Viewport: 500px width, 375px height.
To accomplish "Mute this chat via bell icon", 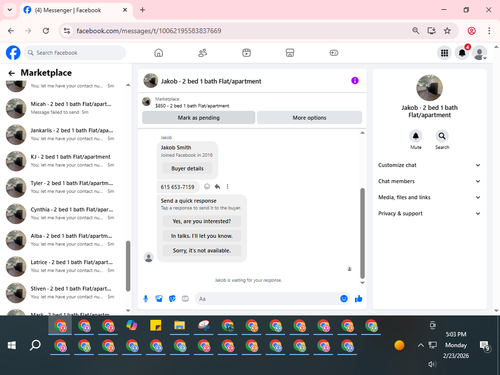I will 416,136.
